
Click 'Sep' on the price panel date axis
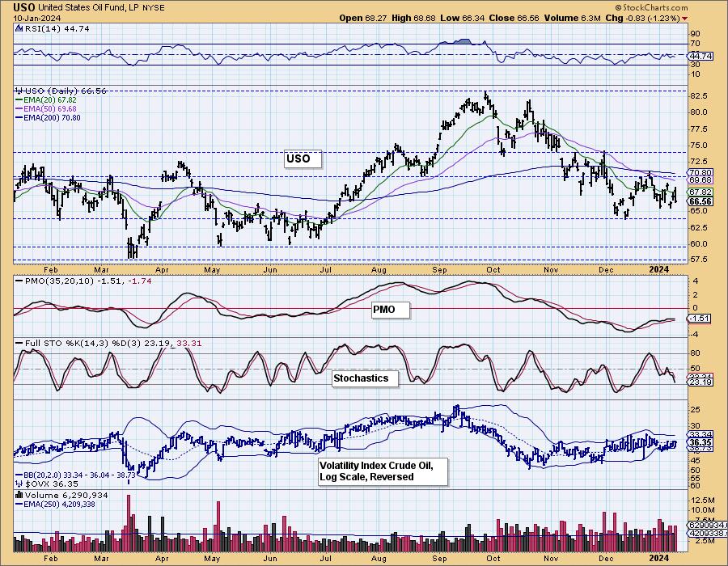(x=439, y=269)
